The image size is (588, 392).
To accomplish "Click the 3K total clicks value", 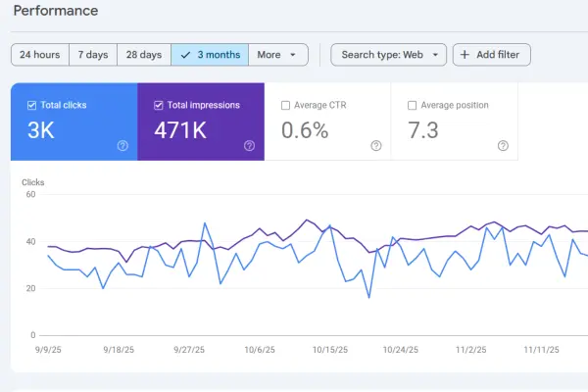I will click(41, 129).
